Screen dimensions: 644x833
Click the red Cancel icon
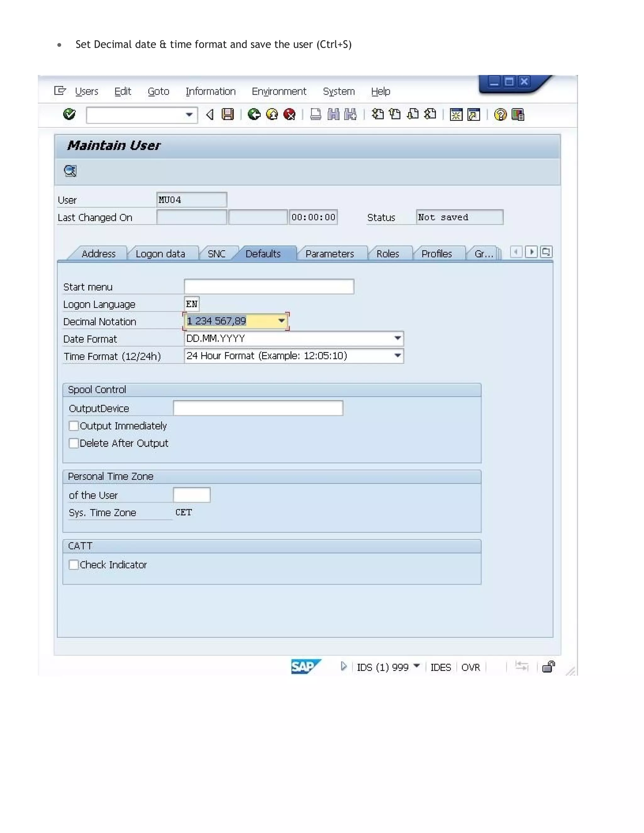pos(290,114)
